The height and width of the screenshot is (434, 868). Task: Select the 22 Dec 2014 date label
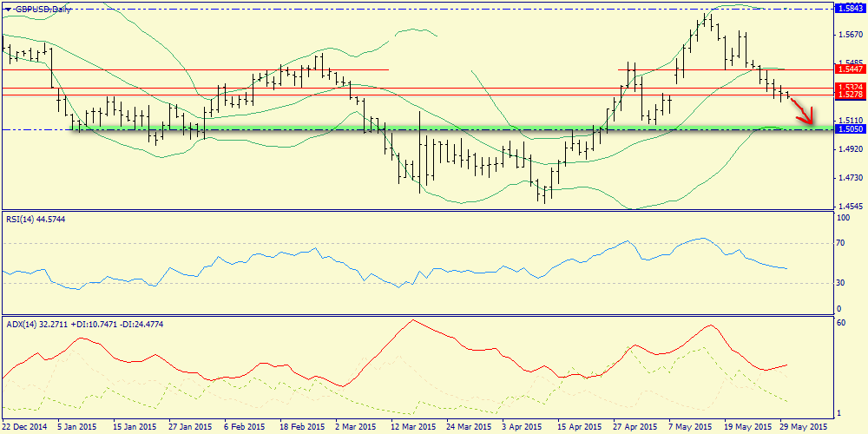pyautogui.click(x=25, y=427)
